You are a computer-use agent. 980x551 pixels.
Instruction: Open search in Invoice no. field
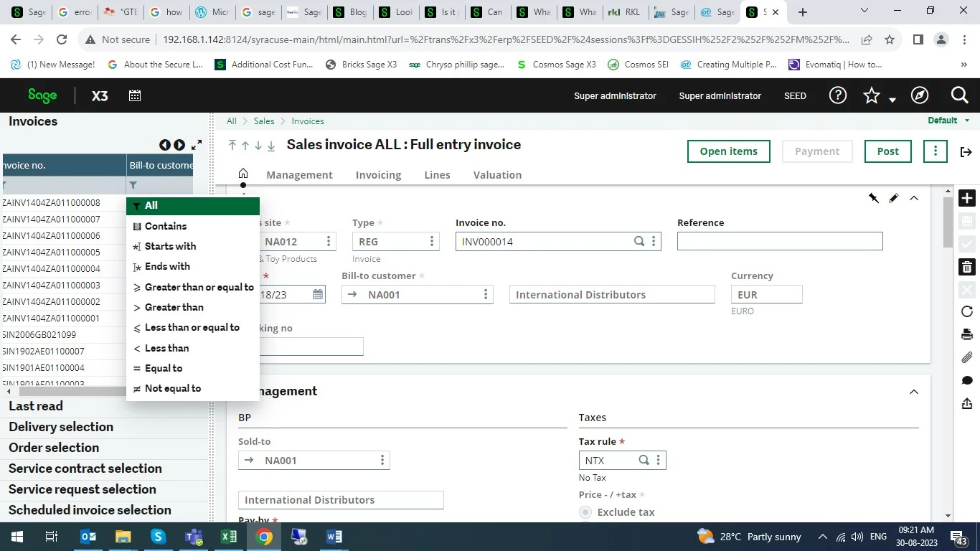tap(639, 242)
